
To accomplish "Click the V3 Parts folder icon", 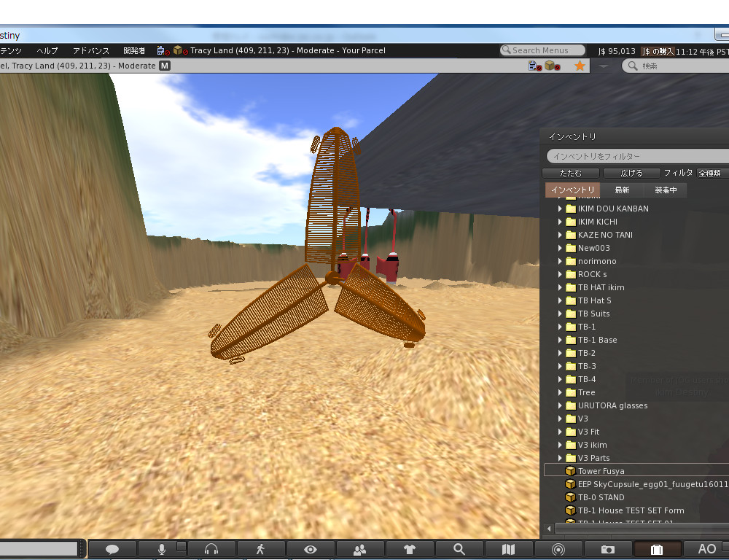I will tap(571, 458).
